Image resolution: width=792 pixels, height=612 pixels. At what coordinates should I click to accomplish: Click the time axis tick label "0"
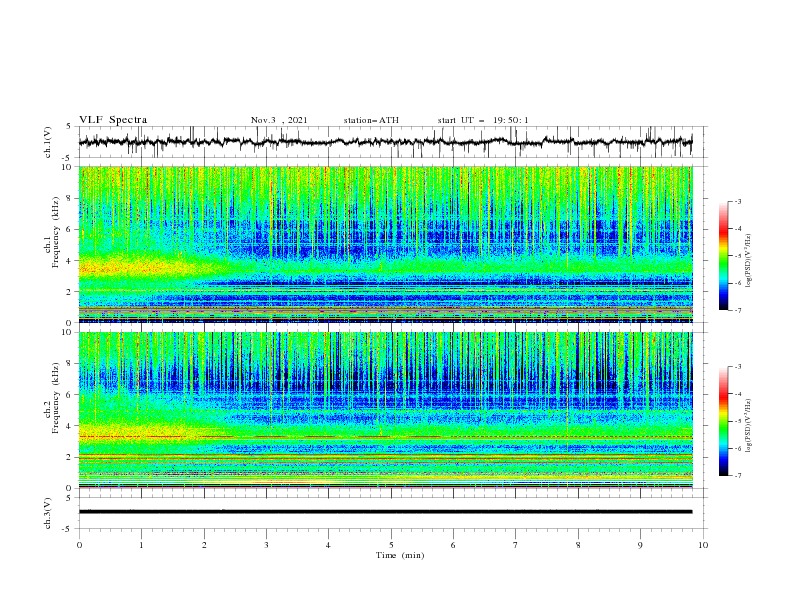click(x=79, y=545)
